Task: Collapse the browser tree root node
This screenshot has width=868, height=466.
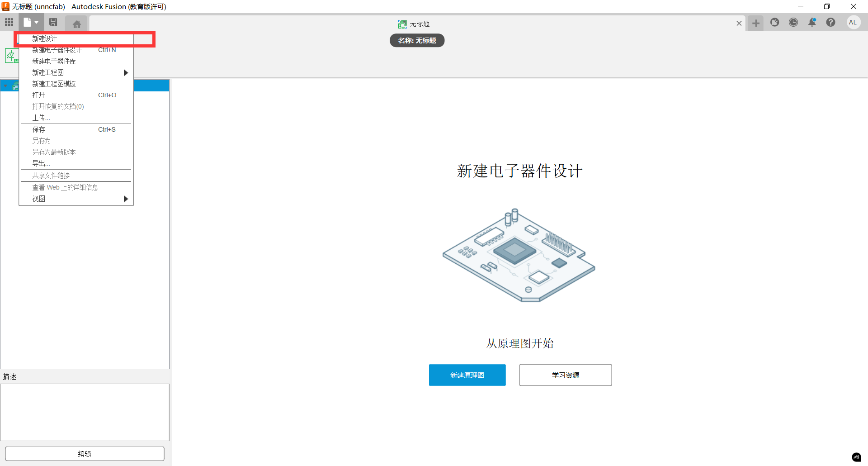Action: tap(5, 86)
